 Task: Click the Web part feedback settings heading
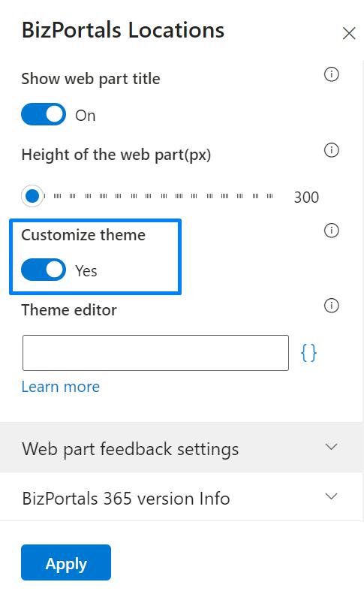131,449
